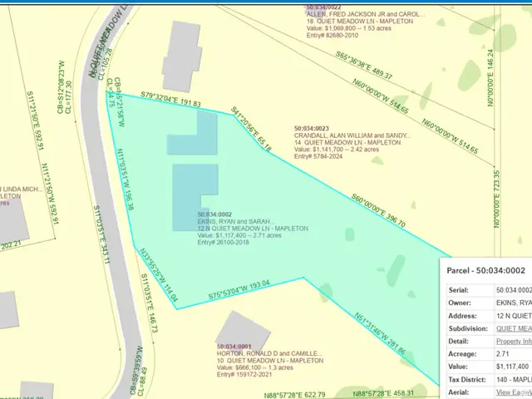Click map label 'CRANDALL, ALAN WILLIAM and SANDY...'
This screenshot has height=399, width=532.
point(352,135)
